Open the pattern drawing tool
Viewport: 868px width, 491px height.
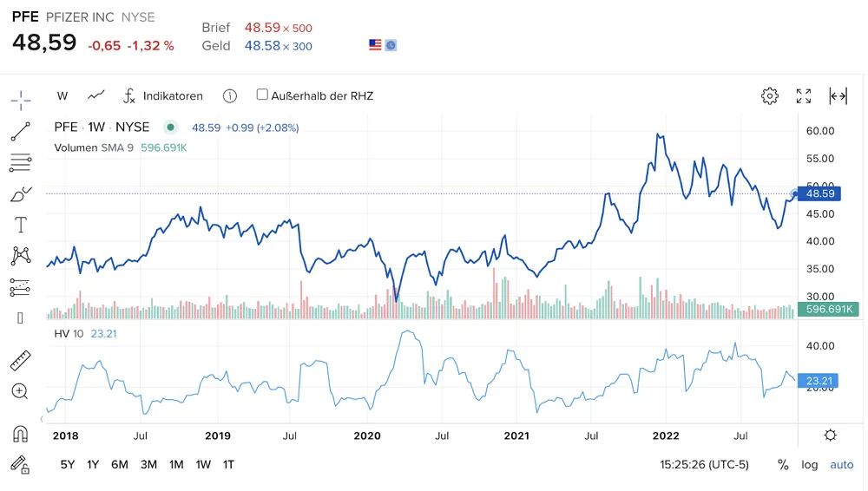click(x=21, y=255)
